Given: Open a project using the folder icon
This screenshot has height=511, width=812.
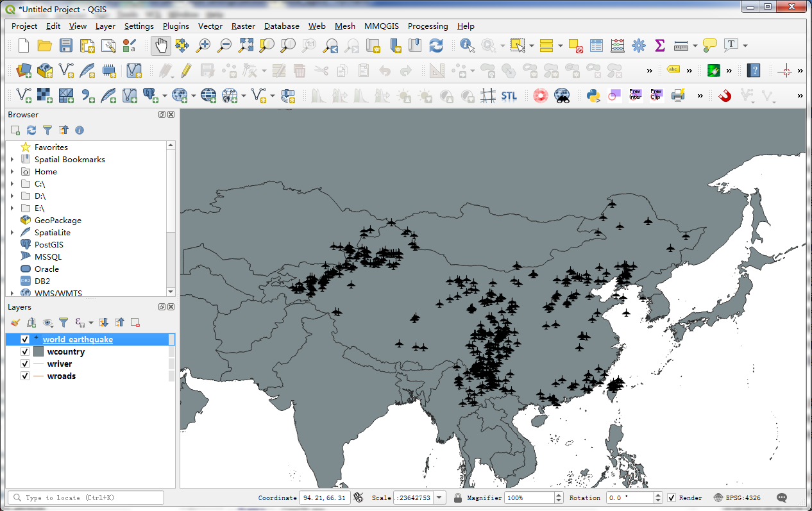Looking at the screenshot, I should pos(44,46).
